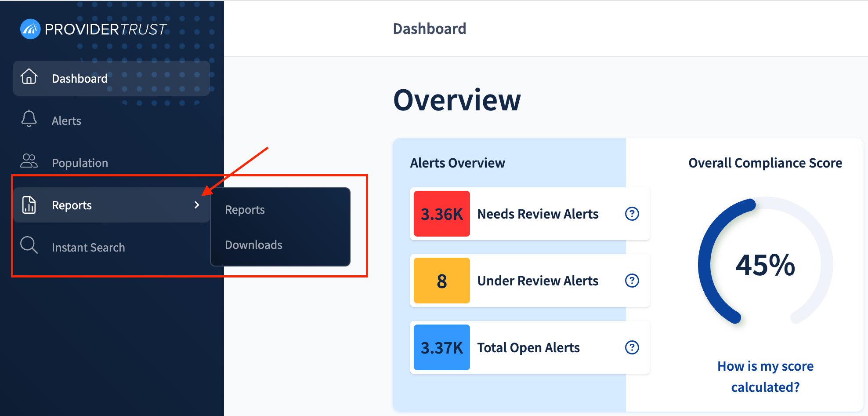Click the PROVIDERTRUST wordmark text
This screenshot has height=416, width=868.
(105, 29)
